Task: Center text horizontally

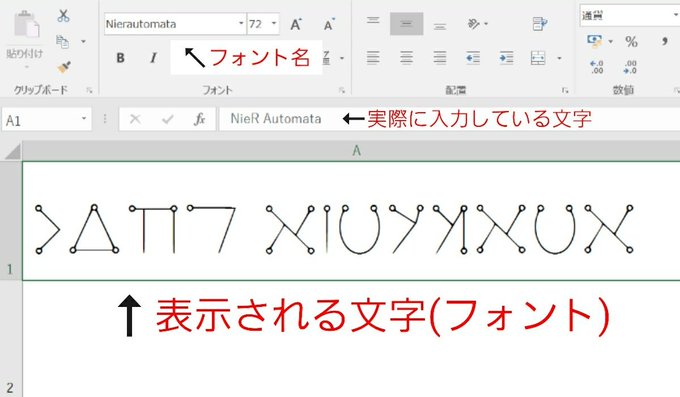Action: 406,57
